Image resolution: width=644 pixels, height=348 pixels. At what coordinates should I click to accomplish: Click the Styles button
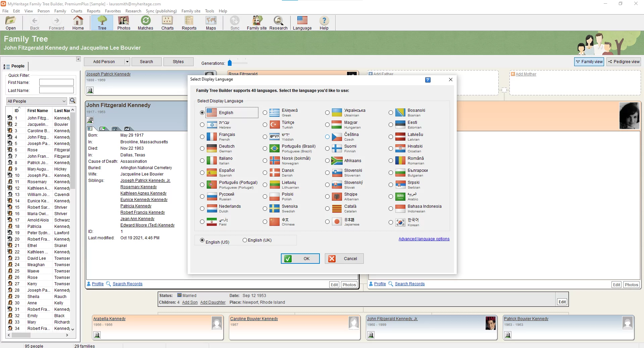(178, 62)
